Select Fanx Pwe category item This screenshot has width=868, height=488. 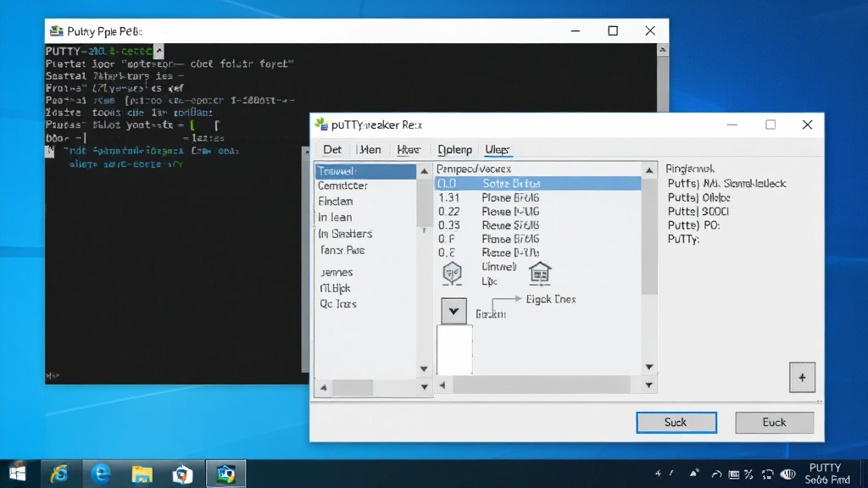[x=342, y=250]
